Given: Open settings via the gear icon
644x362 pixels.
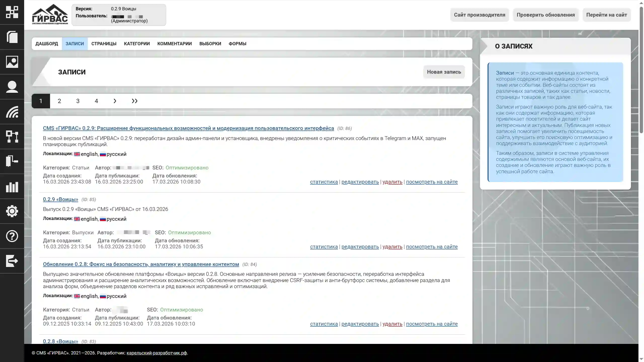Looking at the screenshot, I should tap(12, 211).
